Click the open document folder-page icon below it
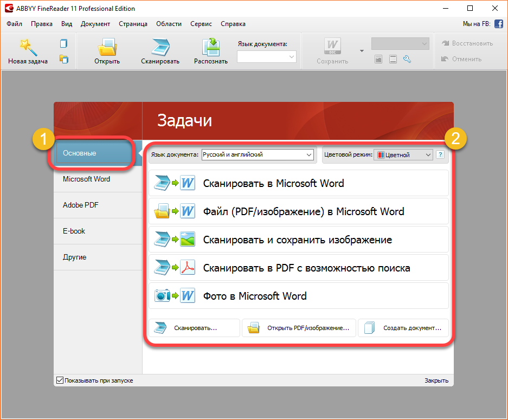Screen dimensions: 508x420 pos(64,59)
